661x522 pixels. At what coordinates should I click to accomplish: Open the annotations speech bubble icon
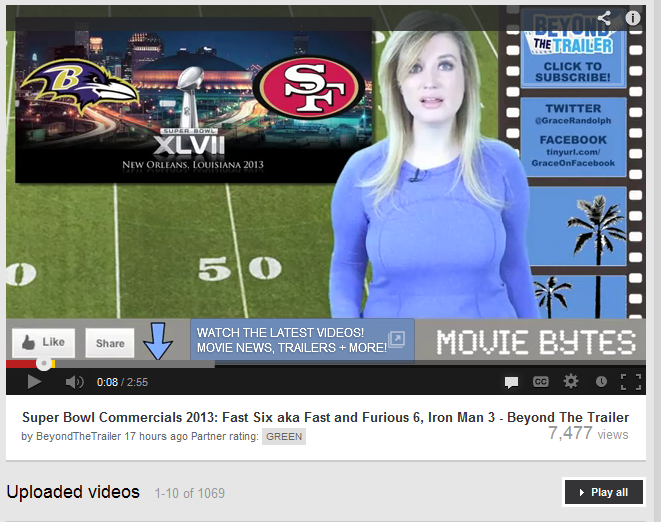511,382
